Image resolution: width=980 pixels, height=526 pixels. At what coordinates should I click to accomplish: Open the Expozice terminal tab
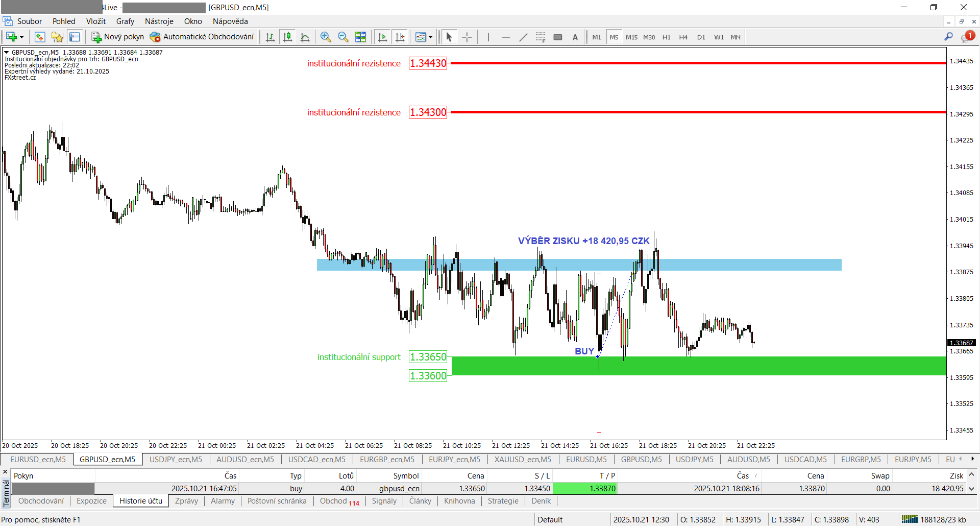tap(92, 501)
